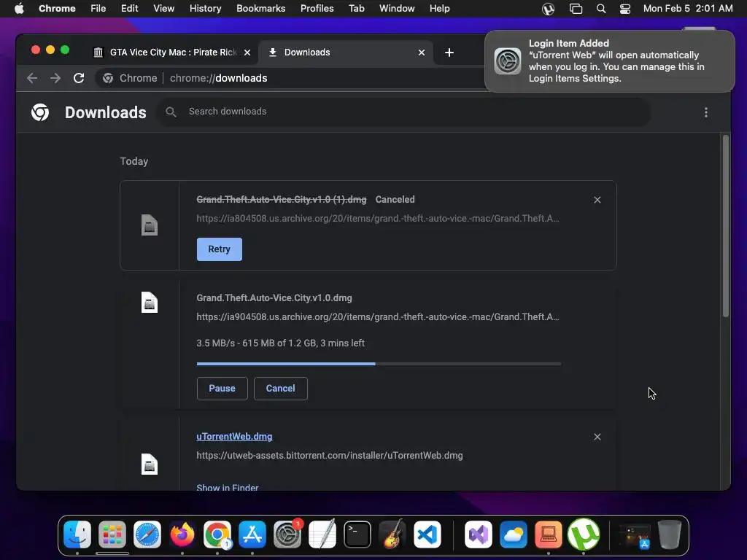
Task: Click the browser forward arrow
Action: pyautogui.click(x=55, y=78)
